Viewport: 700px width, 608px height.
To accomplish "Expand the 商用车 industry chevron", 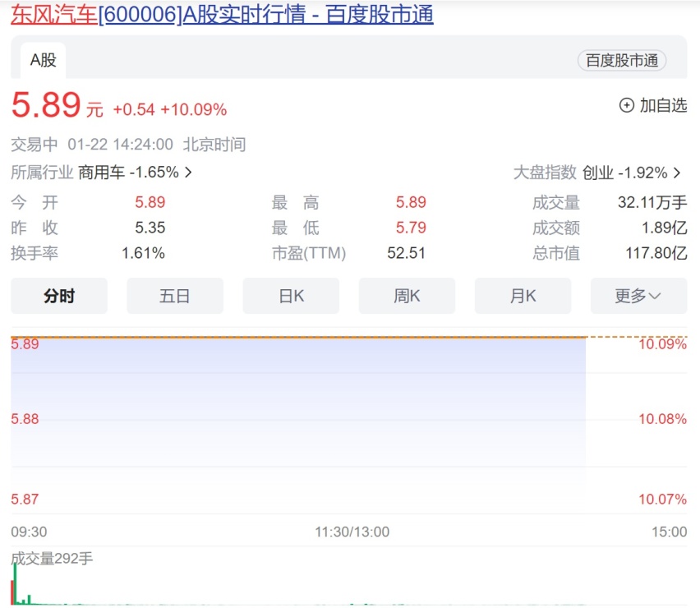I will click(x=188, y=173).
